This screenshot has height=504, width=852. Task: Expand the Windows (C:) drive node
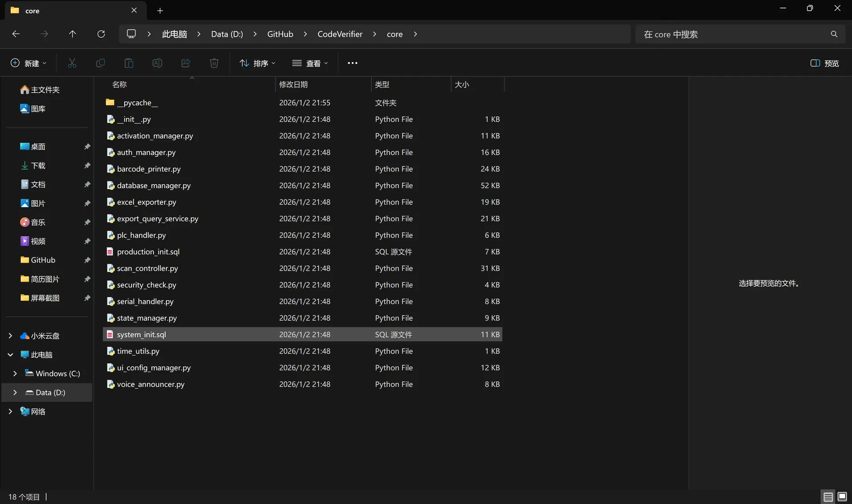15,374
